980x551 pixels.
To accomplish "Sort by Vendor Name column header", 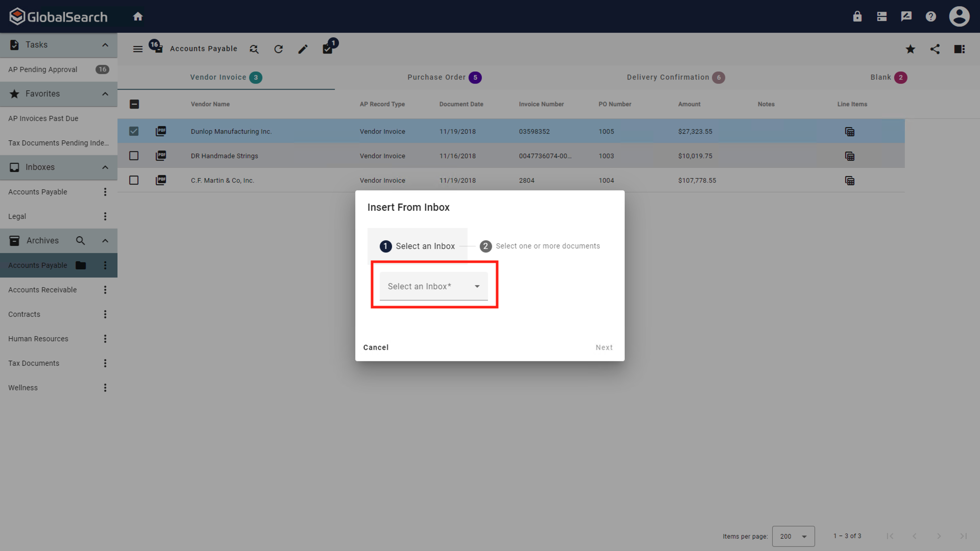I will coord(210,104).
